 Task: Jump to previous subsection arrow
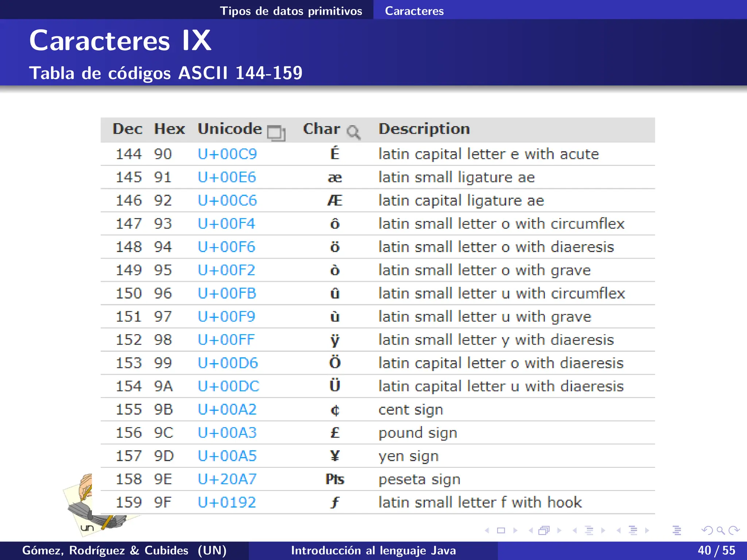tap(575, 530)
